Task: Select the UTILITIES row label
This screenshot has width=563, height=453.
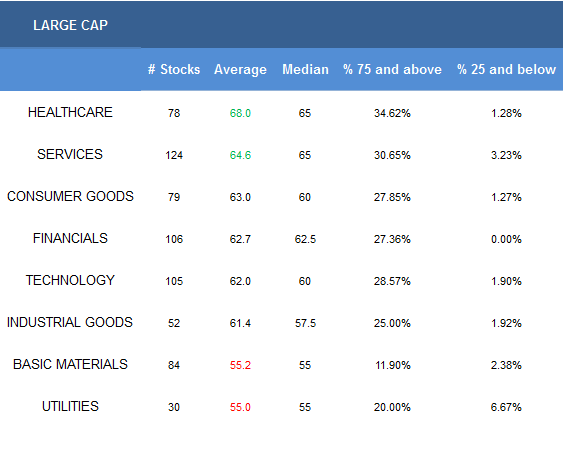Action: click(x=70, y=406)
